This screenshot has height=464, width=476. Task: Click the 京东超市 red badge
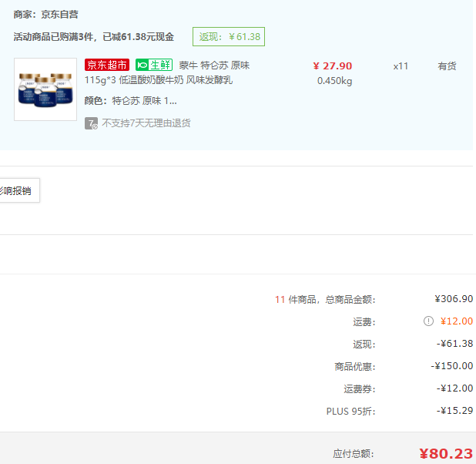coord(107,66)
